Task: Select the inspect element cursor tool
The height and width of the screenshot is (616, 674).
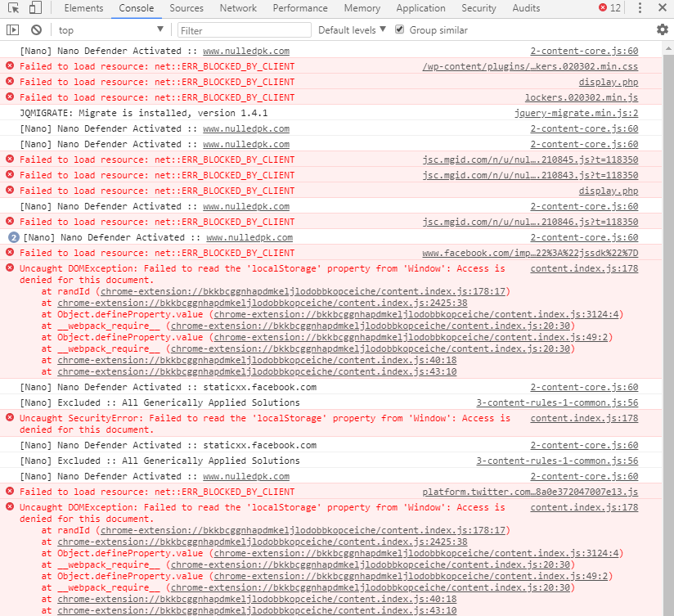Action: click(x=11, y=7)
